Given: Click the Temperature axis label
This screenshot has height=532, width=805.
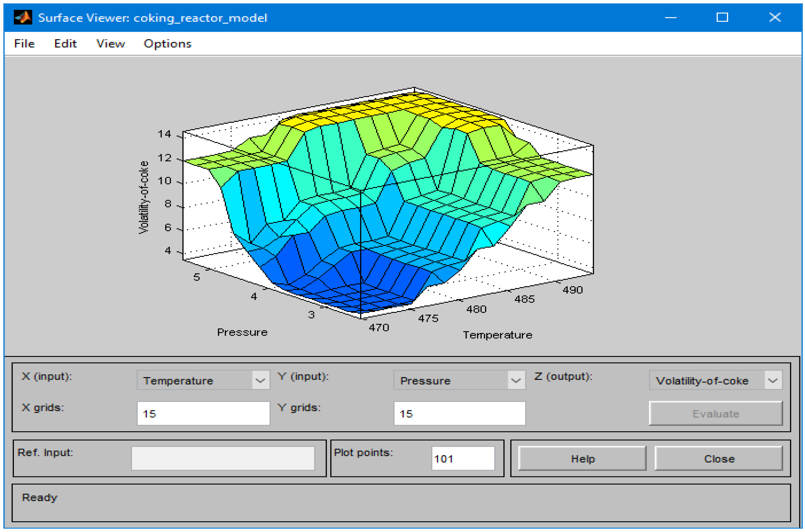Looking at the screenshot, I should [497, 335].
